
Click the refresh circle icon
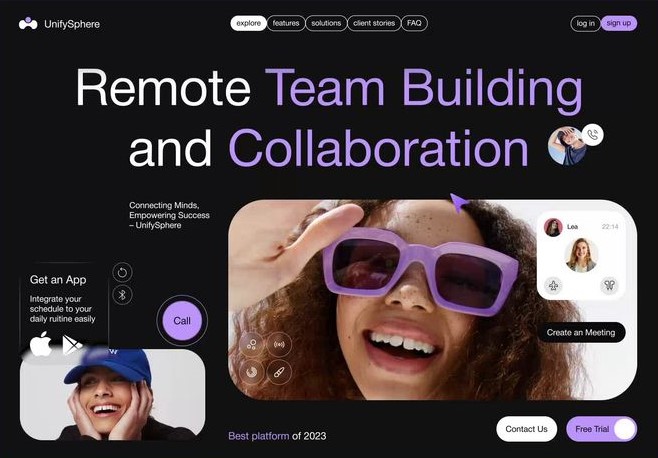(122, 272)
